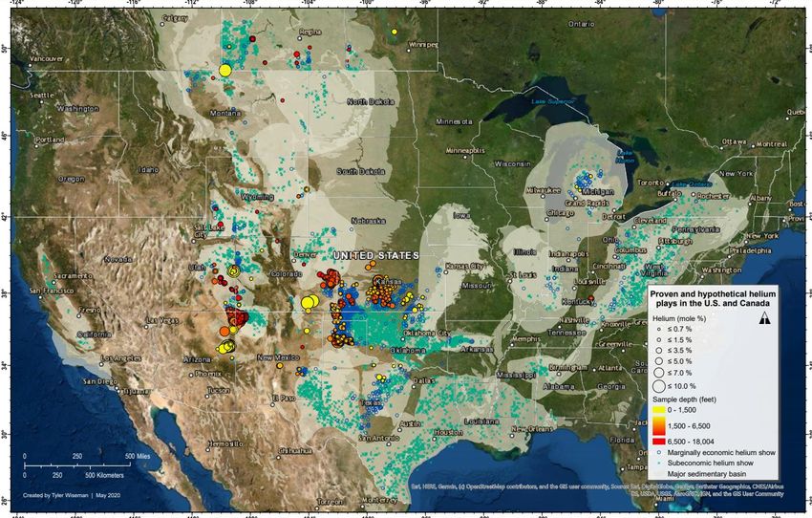The width and height of the screenshot is (812, 518).
Task: Click the Lake Superior label
Action: point(553,101)
